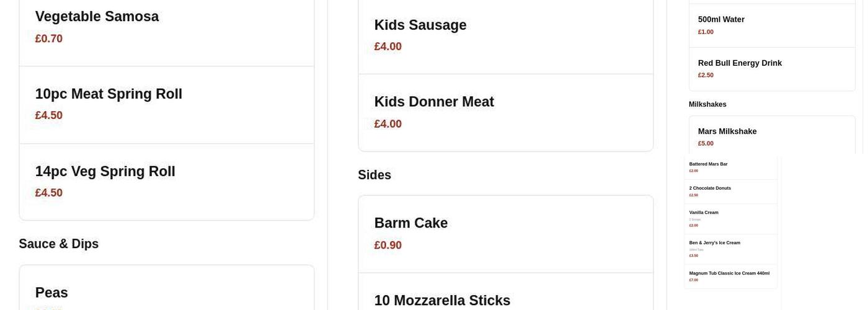Add Magnum Tub Classic Ice Cream 440ml
The width and height of the screenshot is (868, 310).
(x=730, y=276)
